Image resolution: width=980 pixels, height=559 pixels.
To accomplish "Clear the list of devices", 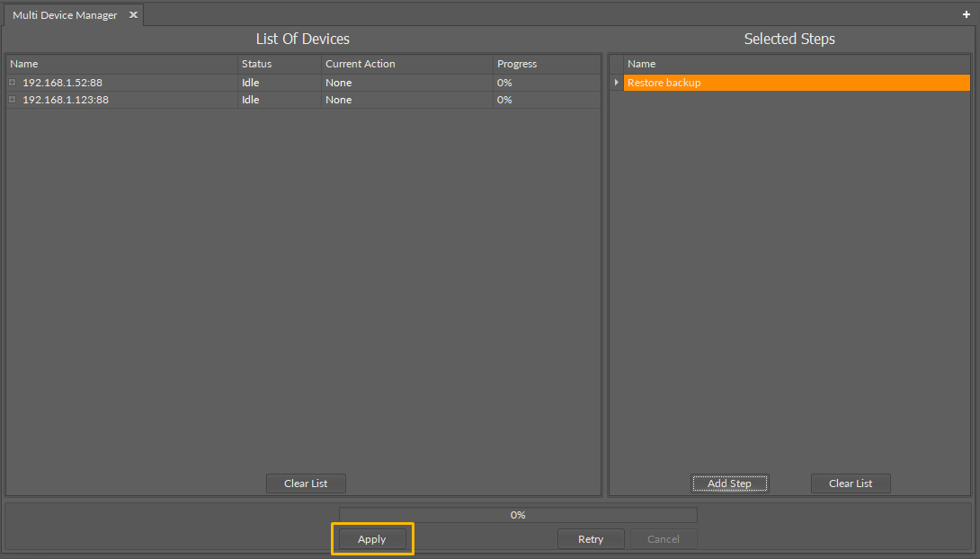I will [306, 483].
